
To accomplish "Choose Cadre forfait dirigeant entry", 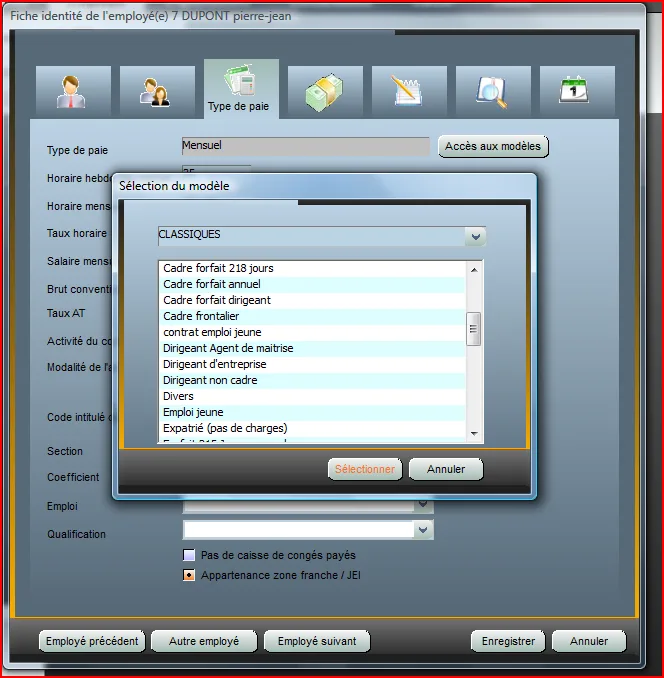I will pyautogui.click(x=312, y=301).
